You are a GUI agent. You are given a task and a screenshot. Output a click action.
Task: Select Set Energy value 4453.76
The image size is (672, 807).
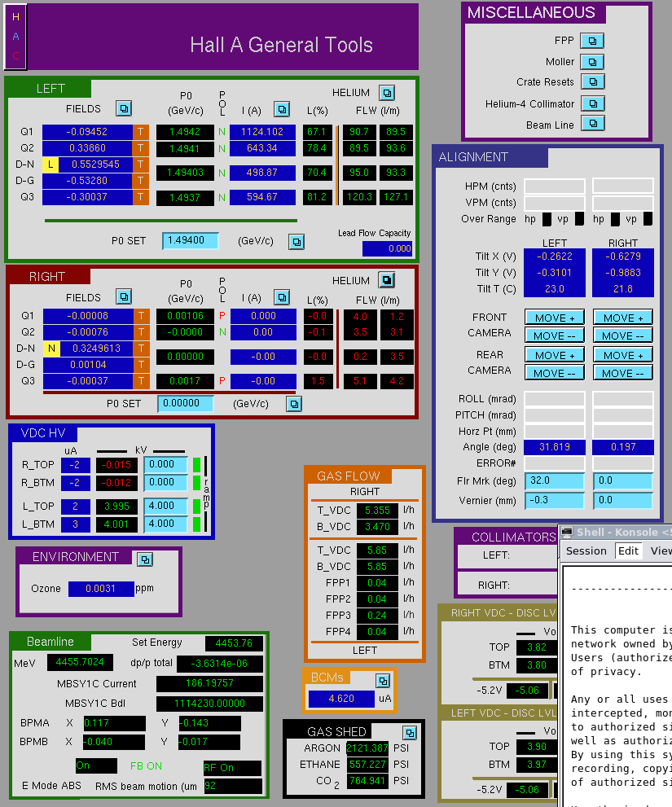coord(234,643)
